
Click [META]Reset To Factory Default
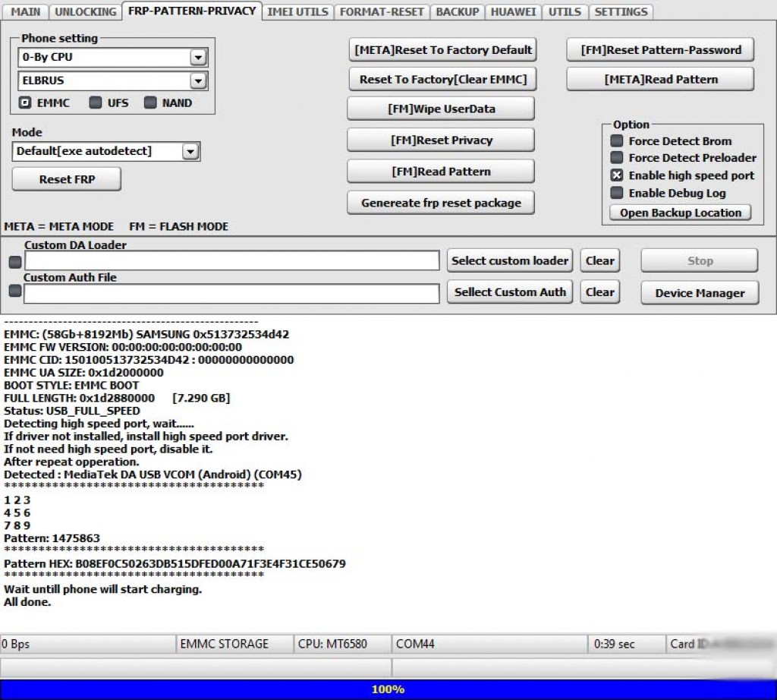click(443, 50)
